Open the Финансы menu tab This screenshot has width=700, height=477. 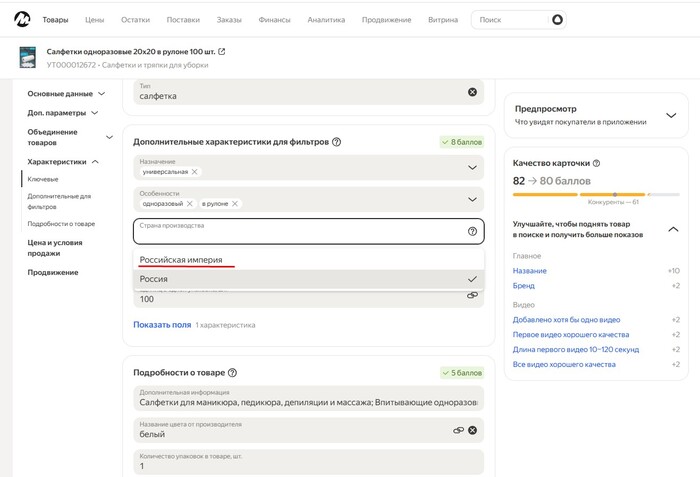pos(274,20)
